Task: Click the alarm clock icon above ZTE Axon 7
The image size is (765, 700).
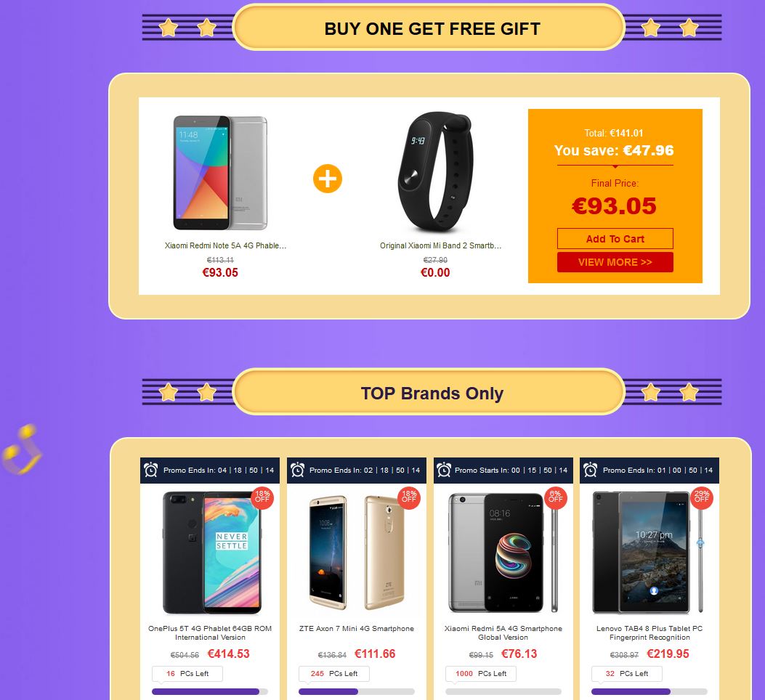Action: click(x=297, y=470)
